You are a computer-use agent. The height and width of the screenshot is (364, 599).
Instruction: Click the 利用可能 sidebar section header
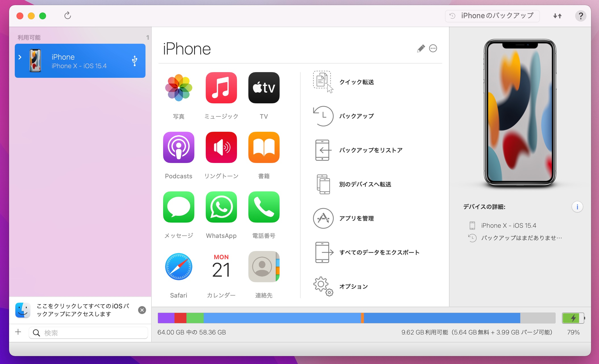point(29,37)
